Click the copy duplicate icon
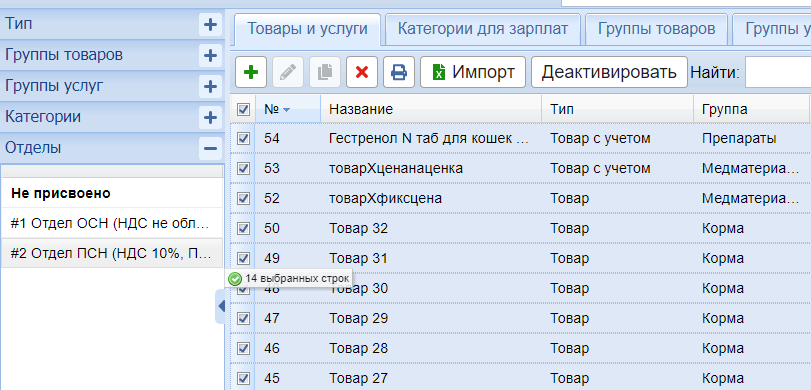The image size is (811, 390). tap(325, 72)
